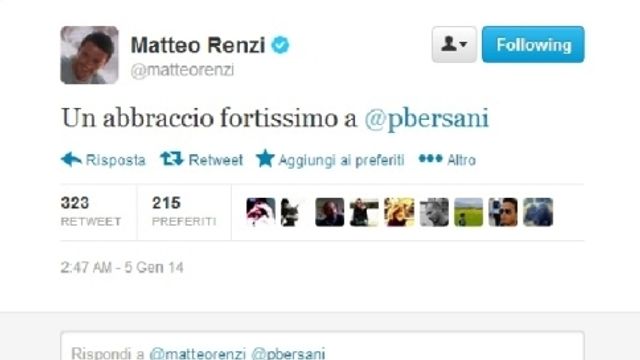Click the grayscale portrait avatar thumbnail

(x=434, y=212)
